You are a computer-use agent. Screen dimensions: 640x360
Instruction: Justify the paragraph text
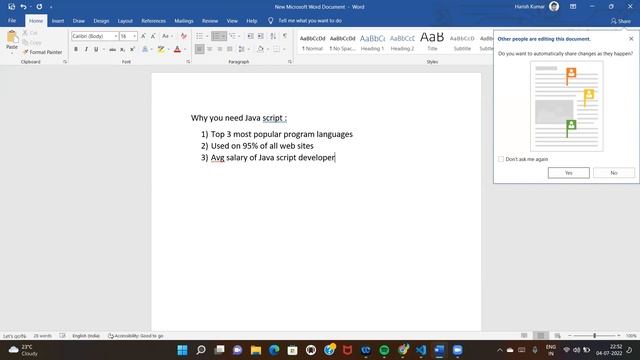(230, 49)
